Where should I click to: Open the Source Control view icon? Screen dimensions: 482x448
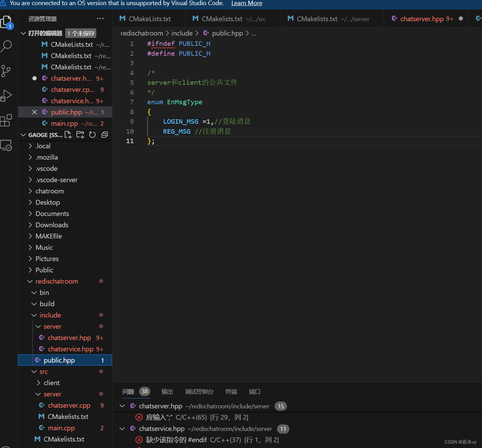[6, 71]
